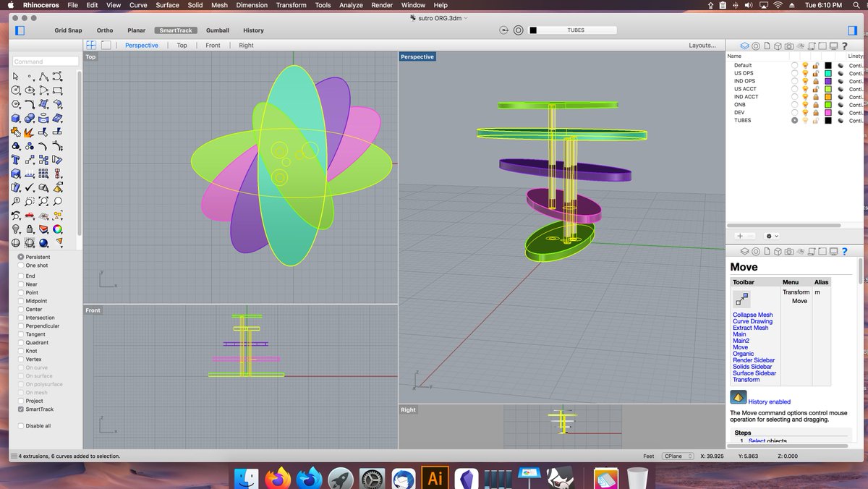
Task: Open the Front viewport title menu
Action: [x=93, y=310]
